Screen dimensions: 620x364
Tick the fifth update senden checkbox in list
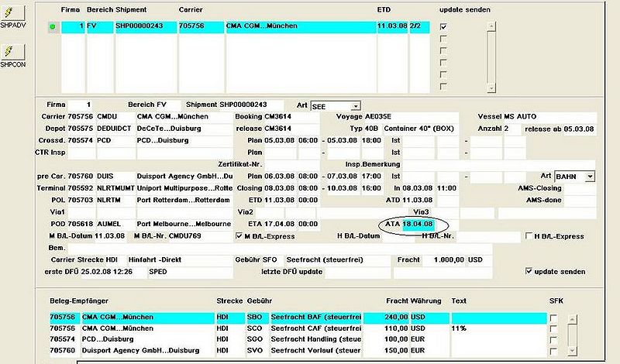pos(443,74)
